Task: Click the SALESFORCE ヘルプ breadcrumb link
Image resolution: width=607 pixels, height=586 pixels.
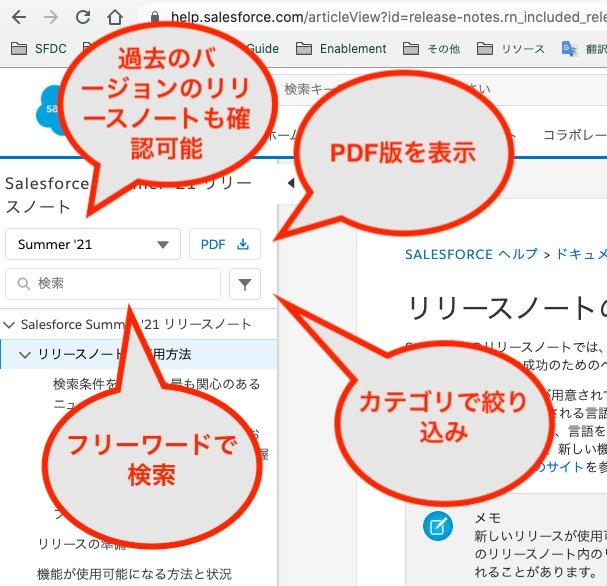Action: 472,254
